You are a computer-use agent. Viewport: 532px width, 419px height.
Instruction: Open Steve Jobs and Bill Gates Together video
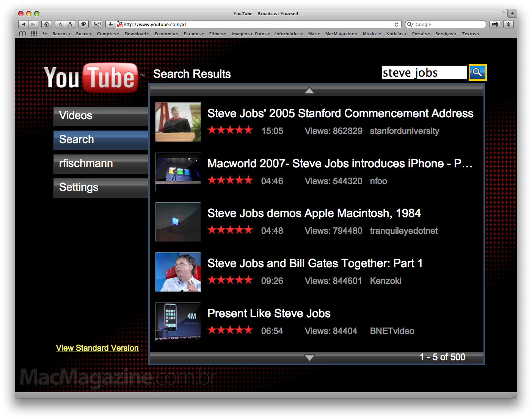tap(315, 263)
